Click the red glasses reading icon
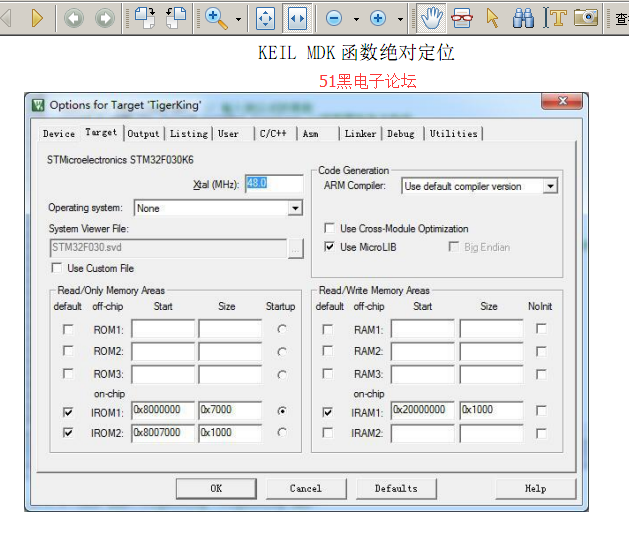 coord(462,18)
